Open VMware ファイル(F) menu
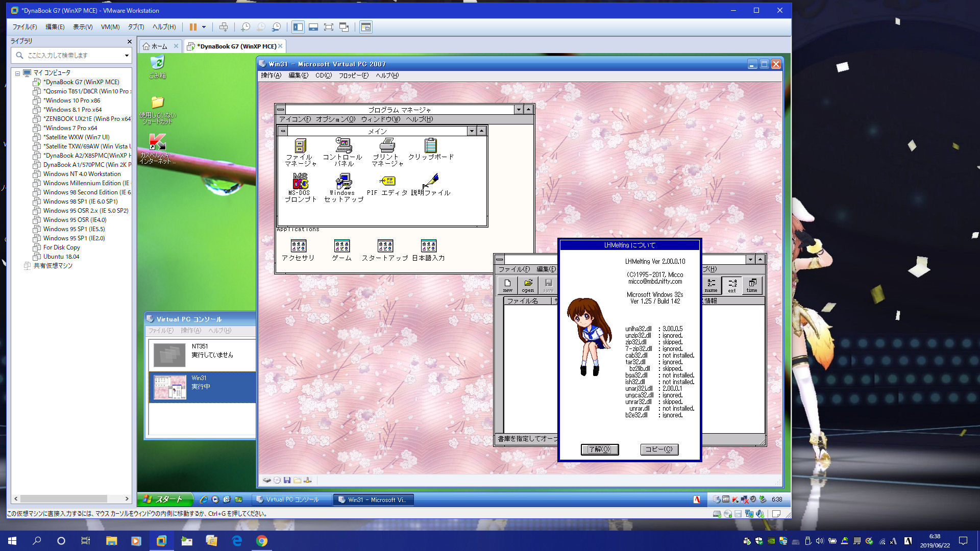Screen dimensions: 980x551 [x=24, y=27]
